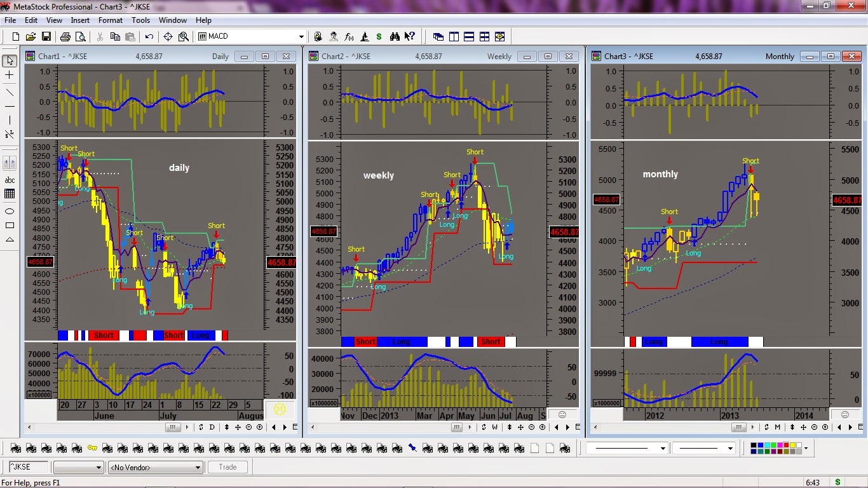Zoom out Chart1 with minus button
This screenshot has height=488, width=868.
coord(249,427)
